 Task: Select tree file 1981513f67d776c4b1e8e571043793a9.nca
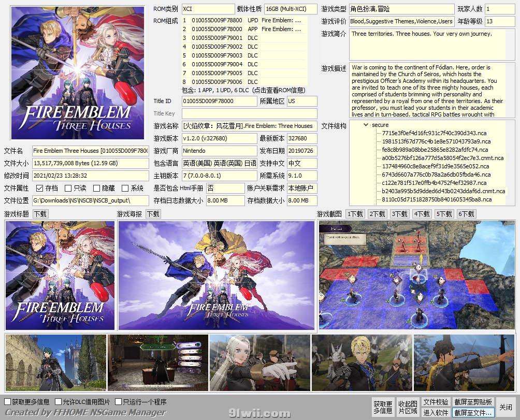[x=436, y=141]
